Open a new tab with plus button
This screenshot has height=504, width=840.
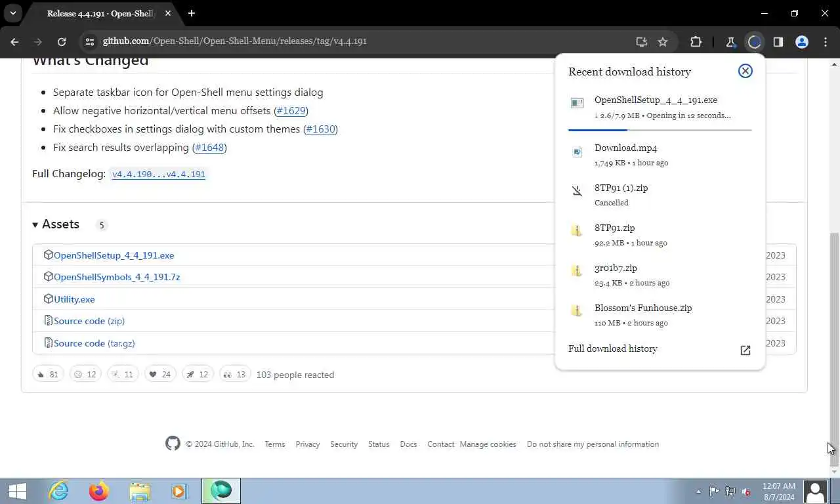[x=191, y=13]
